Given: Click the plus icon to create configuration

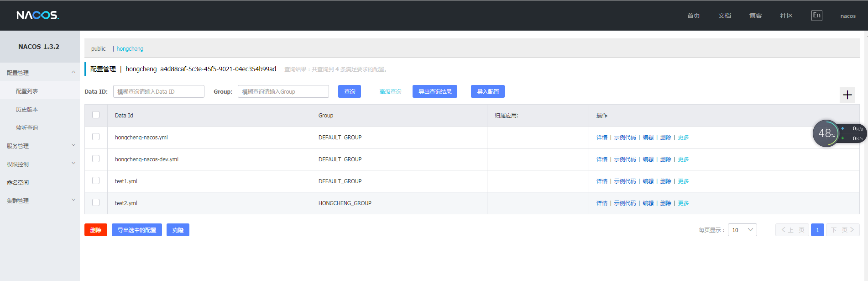Looking at the screenshot, I should click(x=847, y=95).
